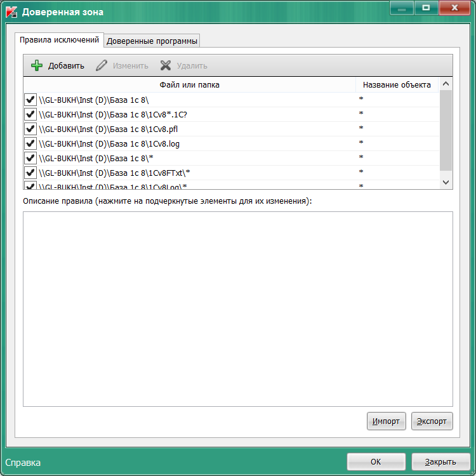Select the row text ending 1Cv8.log
This screenshot has width=476, height=476.
click(109, 144)
